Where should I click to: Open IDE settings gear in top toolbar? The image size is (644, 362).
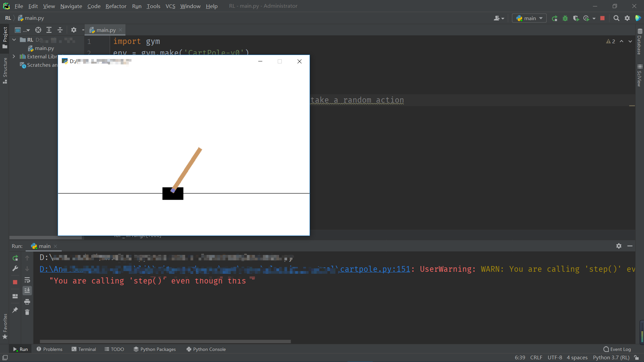click(x=627, y=18)
